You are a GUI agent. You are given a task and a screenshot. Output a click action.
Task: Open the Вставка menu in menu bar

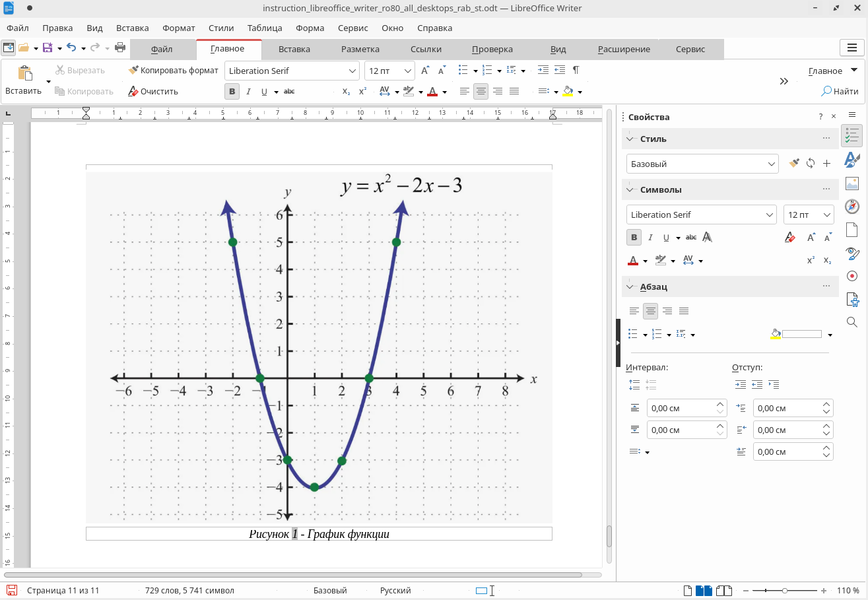pyautogui.click(x=132, y=28)
